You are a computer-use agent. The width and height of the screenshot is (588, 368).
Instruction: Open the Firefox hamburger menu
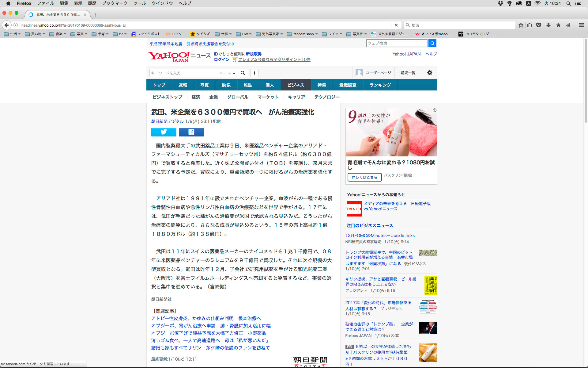coord(581,25)
